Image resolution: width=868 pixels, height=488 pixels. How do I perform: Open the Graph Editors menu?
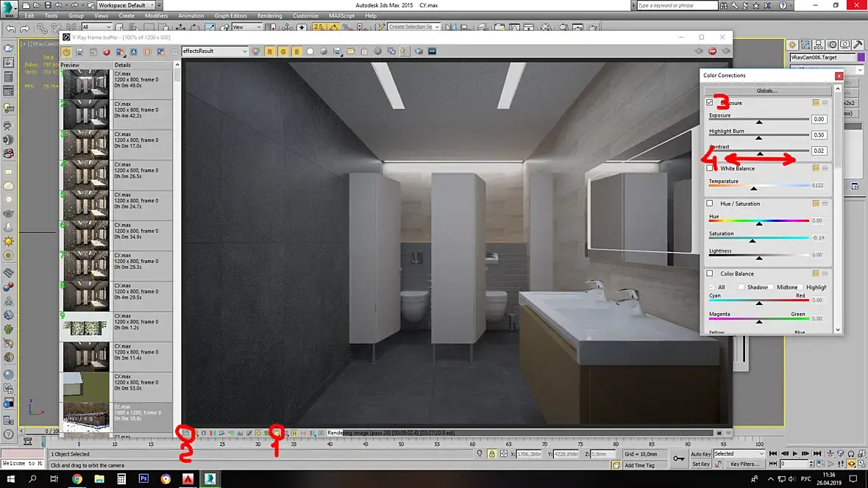pyautogui.click(x=231, y=15)
